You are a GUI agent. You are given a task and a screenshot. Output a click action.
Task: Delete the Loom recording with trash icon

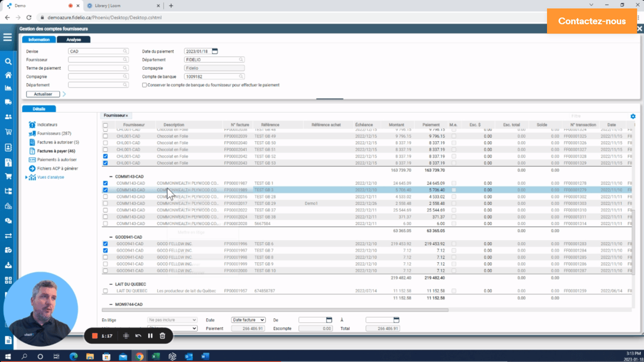162,336
